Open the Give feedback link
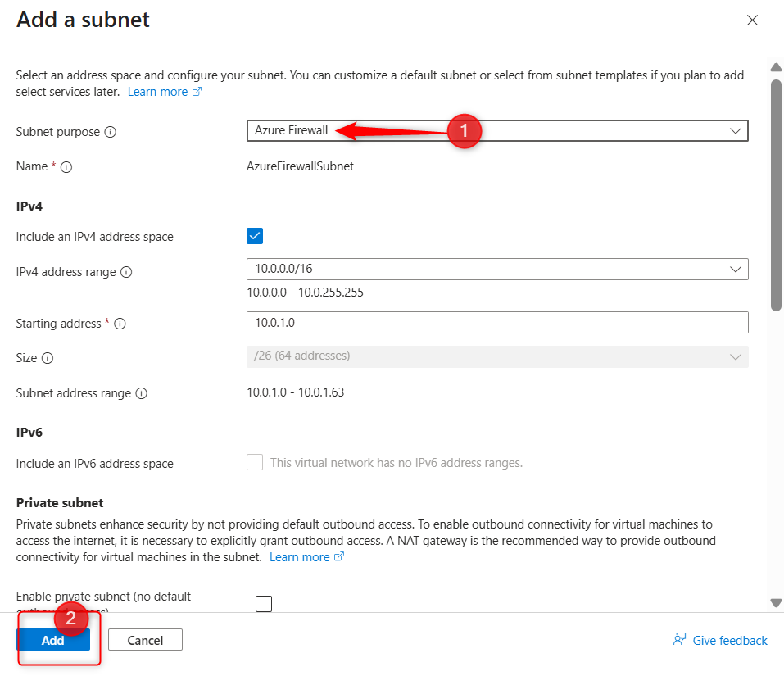 (729, 641)
